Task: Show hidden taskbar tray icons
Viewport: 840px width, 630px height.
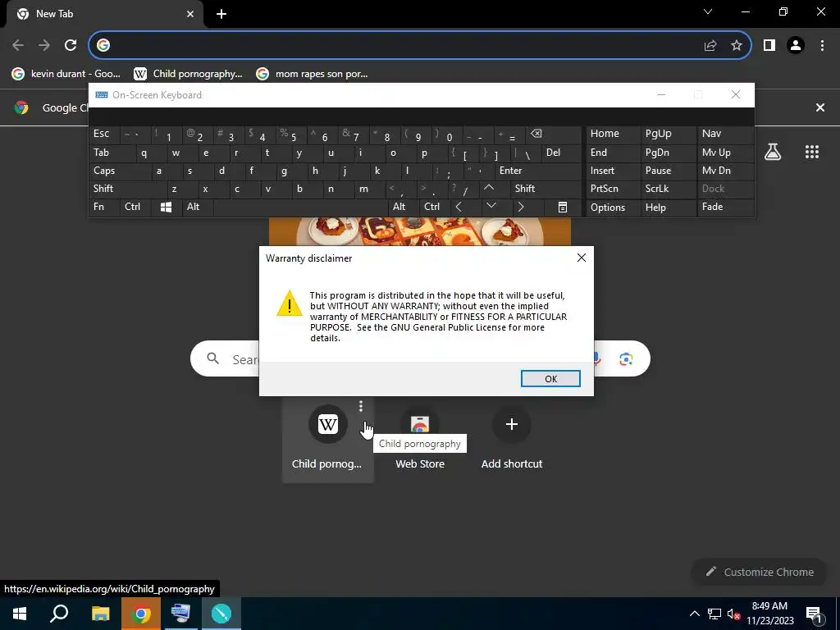Action: pos(694,614)
